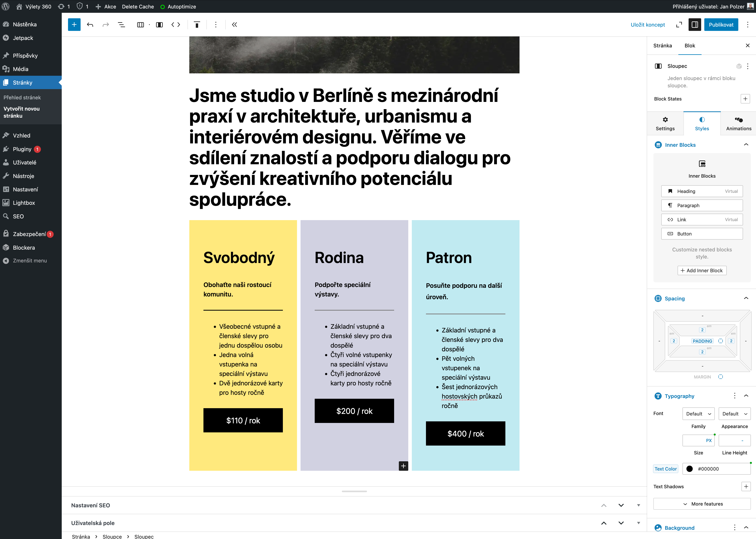
Task: Collapse the Background section
Action: 746,527
